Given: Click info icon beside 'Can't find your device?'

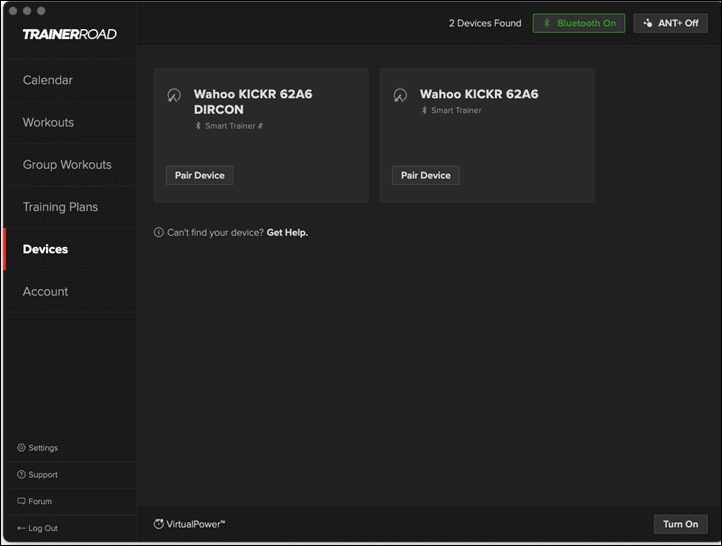Looking at the screenshot, I should pos(158,232).
